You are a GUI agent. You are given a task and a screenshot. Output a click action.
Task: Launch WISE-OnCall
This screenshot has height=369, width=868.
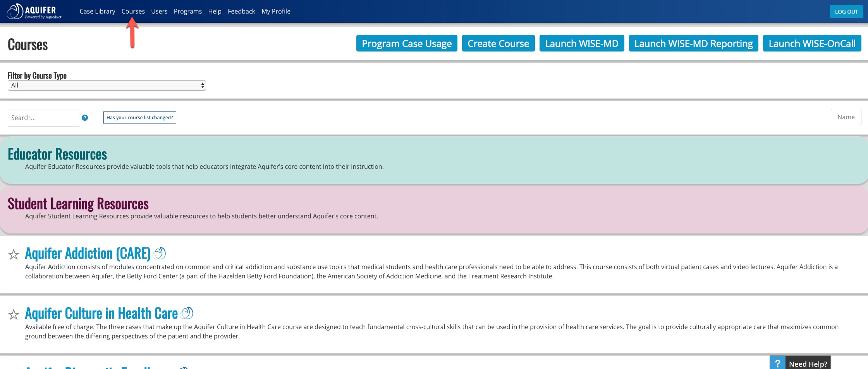[x=812, y=43]
